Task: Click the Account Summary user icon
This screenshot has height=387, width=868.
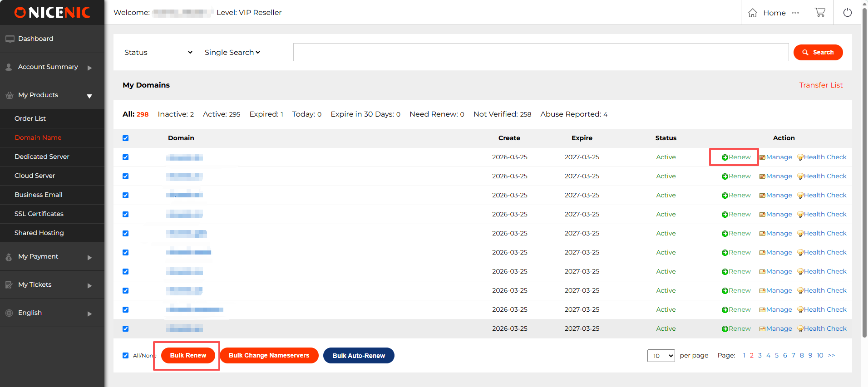Action: tap(9, 67)
